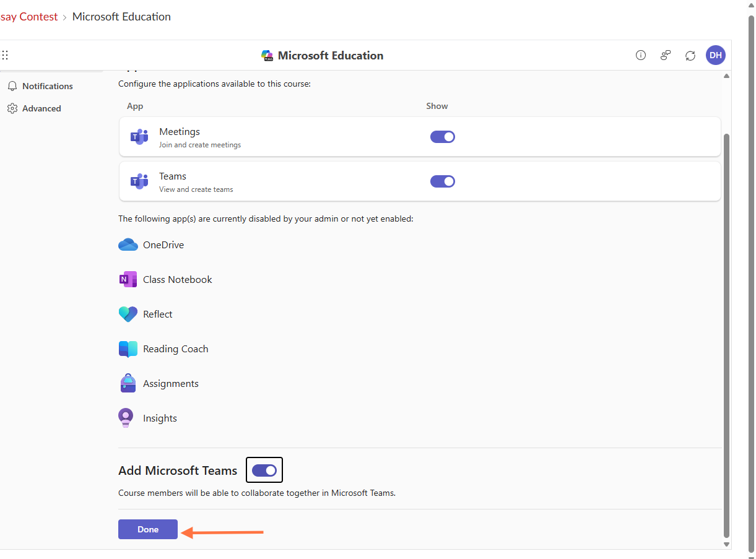This screenshot has height=559, width=756.
Task: Click the OneDrive label
Action: [x=163, y=245]
